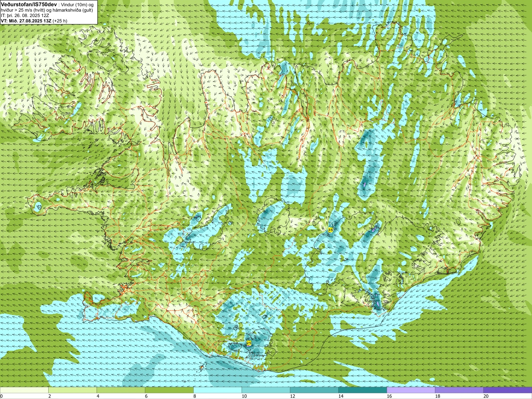This screenshot has height=399, width=532.
Task: Select the dark teal 14–16 m/s swatch
Action: coord(362,390)
